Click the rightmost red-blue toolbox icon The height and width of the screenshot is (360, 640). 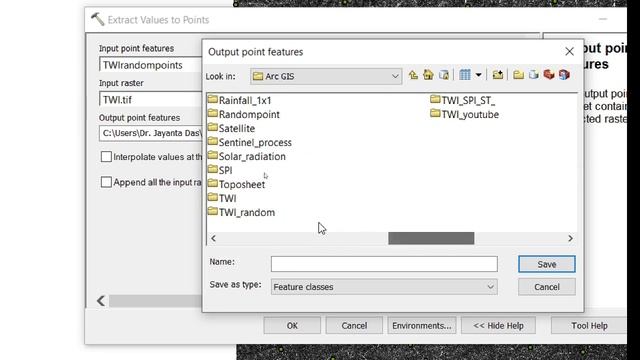click(564, 75)
